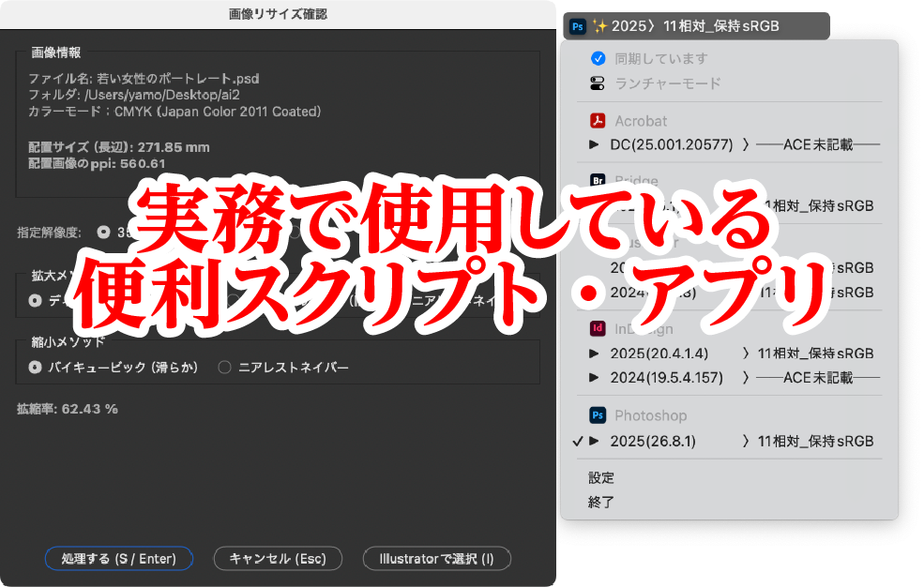Click the キャンセル (Esc) button
Screen dimensions: 924x587
point(278,559)
